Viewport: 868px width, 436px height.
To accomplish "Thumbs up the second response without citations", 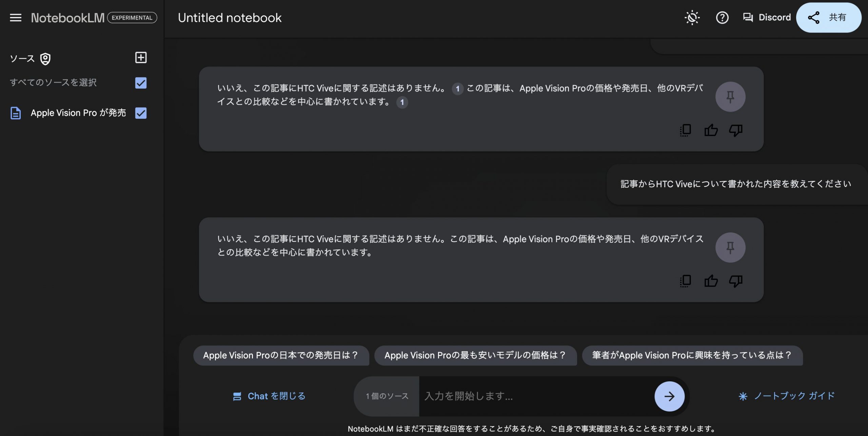I will pos(711,281).
